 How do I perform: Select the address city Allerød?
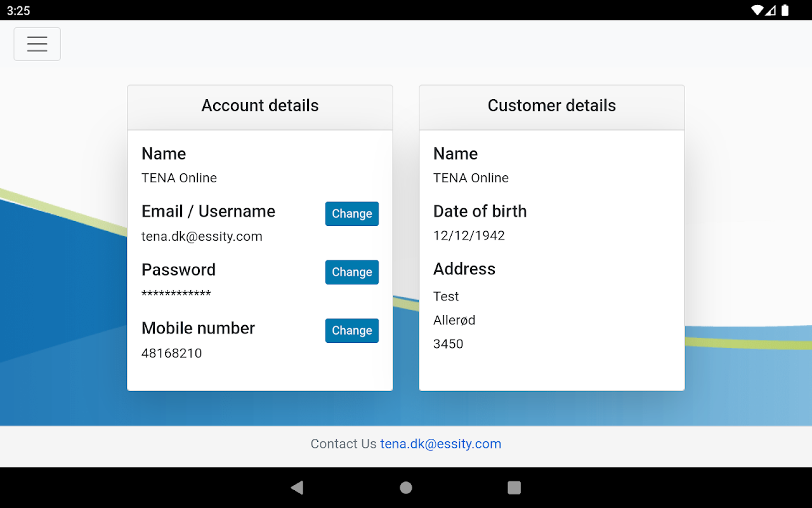point(454,320)
